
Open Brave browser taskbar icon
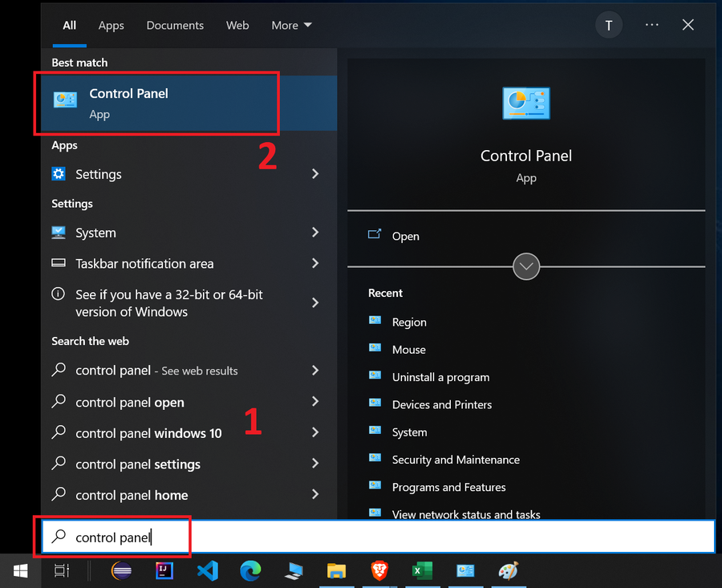379,571
